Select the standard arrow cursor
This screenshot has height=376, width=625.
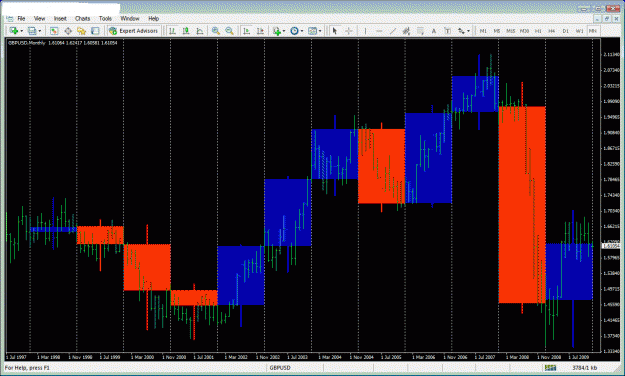coord(335,31)
